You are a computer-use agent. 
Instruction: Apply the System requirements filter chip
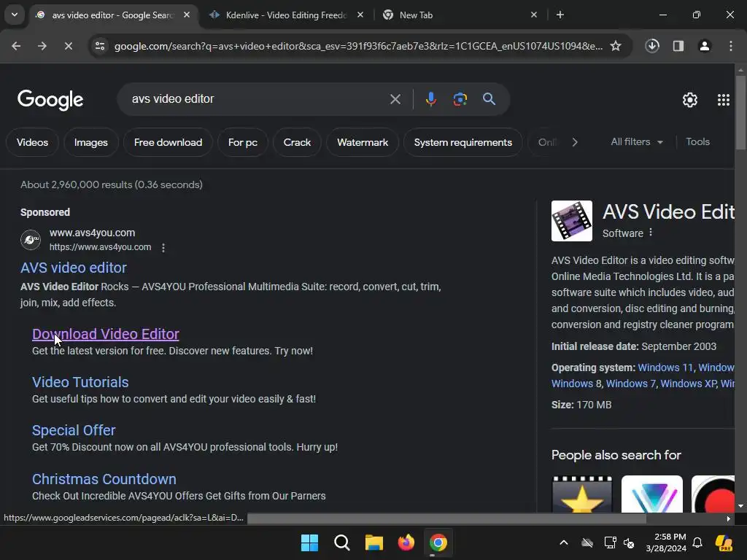click(x=463, y=142)
